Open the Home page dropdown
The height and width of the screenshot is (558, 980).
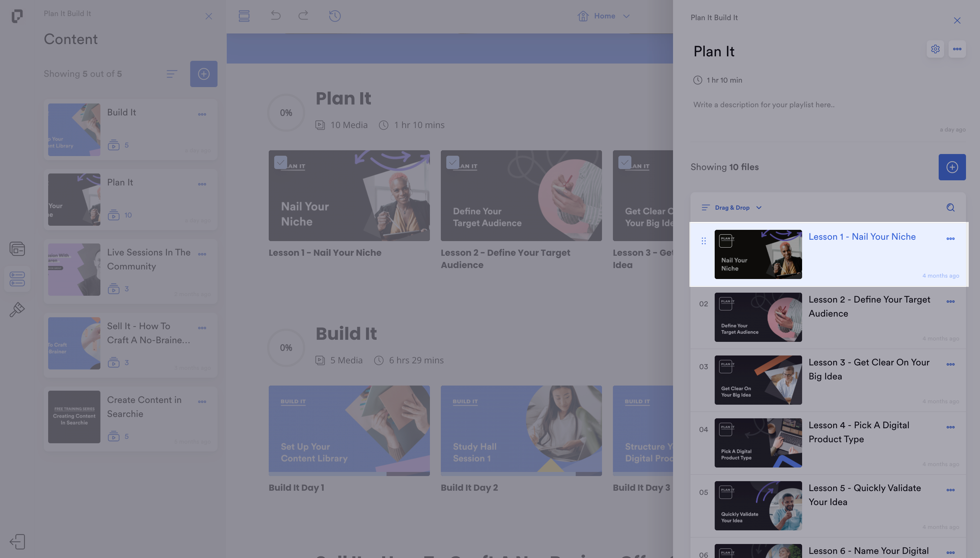click(x=604, y=16)
